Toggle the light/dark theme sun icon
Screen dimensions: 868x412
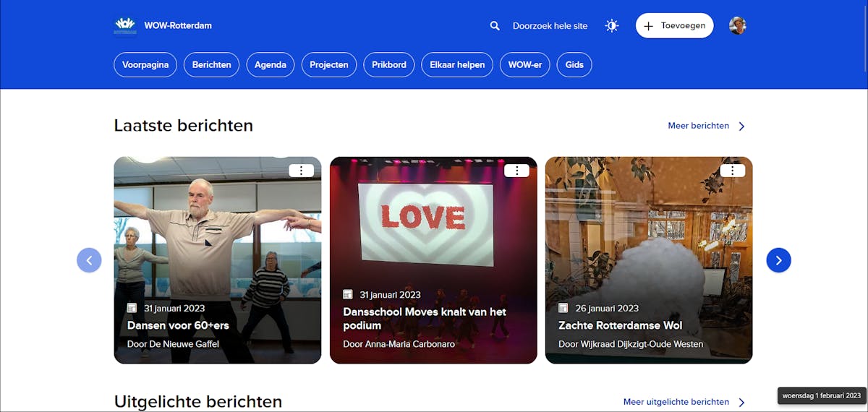pos(612,26)
